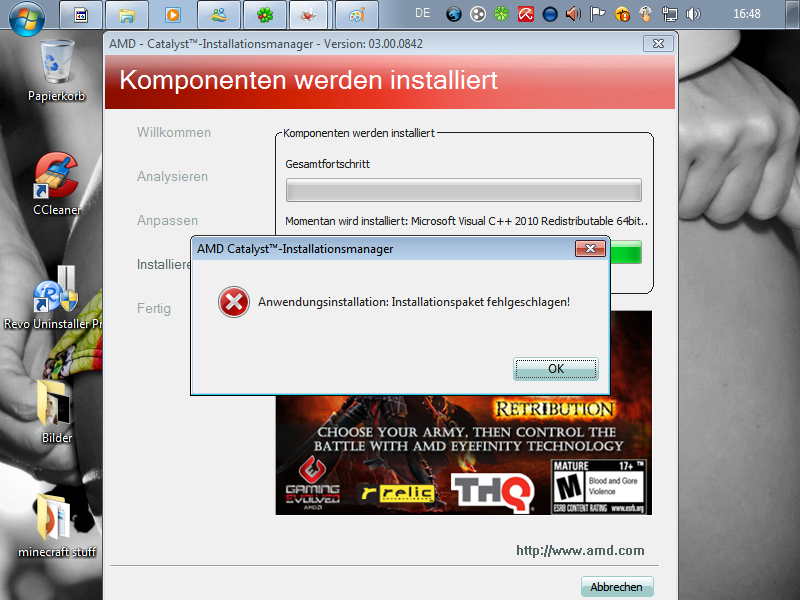
Task: Click the DE language indicator
Action: [422, 14]
